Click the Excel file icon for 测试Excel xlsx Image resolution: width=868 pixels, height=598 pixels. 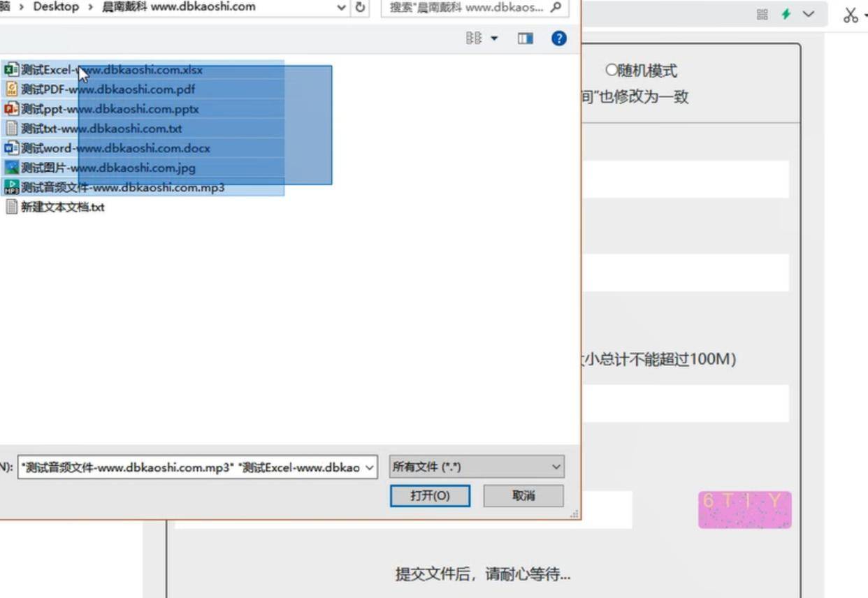coord(11,70)
